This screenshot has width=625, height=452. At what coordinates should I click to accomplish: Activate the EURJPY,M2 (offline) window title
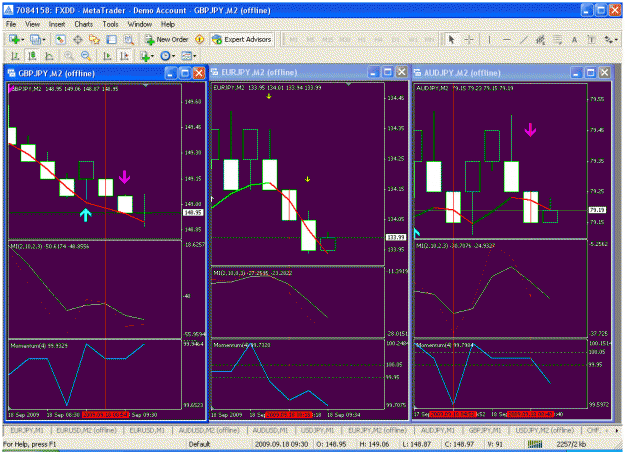coord(259,73)
